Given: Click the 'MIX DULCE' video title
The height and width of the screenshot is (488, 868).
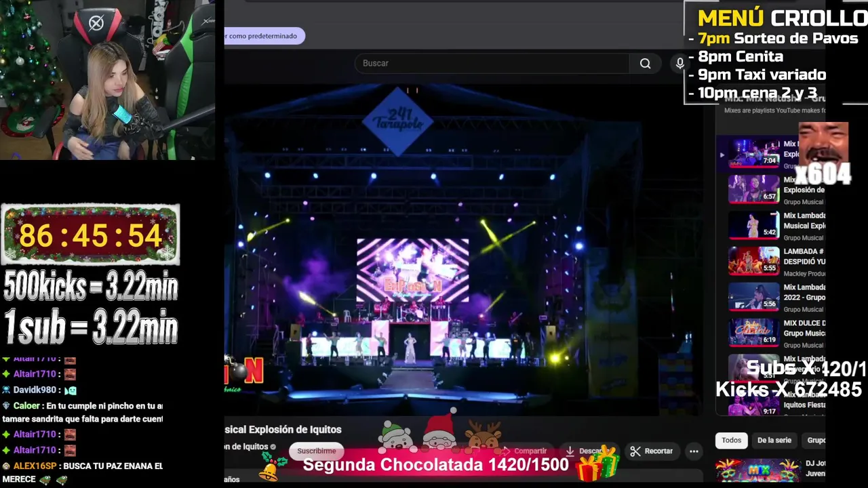Looking at the screenshot, I should 804,328.
